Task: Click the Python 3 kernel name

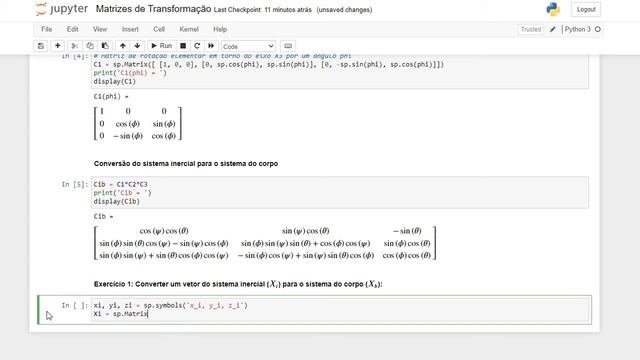Action: [577, 29]
